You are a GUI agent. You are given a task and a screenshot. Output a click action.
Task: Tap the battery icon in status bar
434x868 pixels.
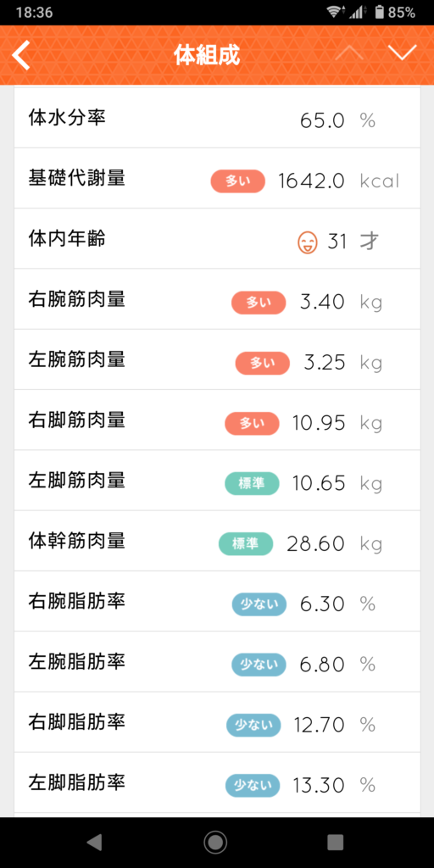pyautogui.click(x=379, y=12)
